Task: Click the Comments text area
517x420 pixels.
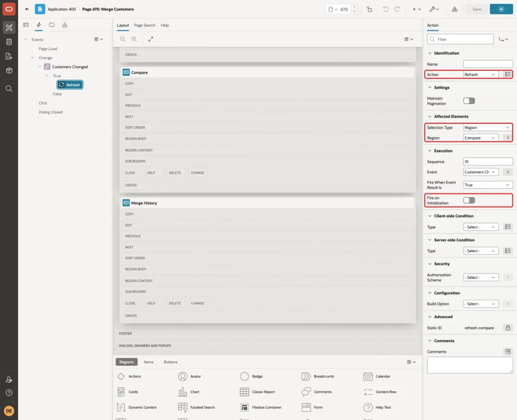Action: [470, 365]
